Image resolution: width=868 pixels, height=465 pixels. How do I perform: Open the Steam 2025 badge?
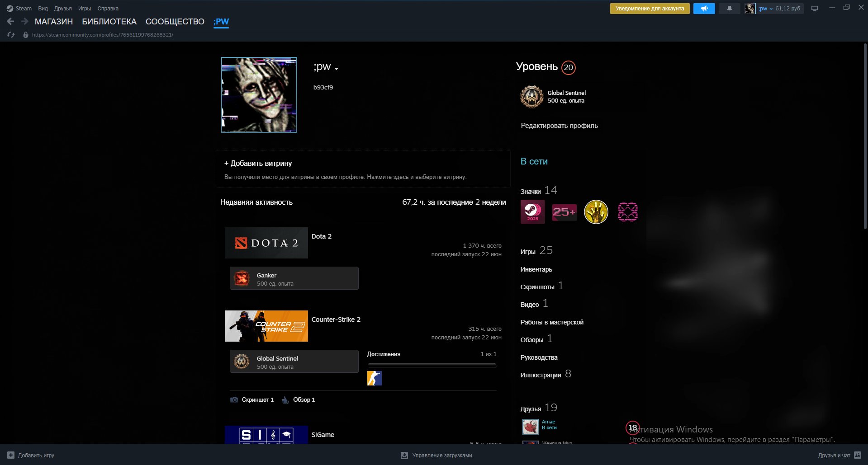coord(533,211)
